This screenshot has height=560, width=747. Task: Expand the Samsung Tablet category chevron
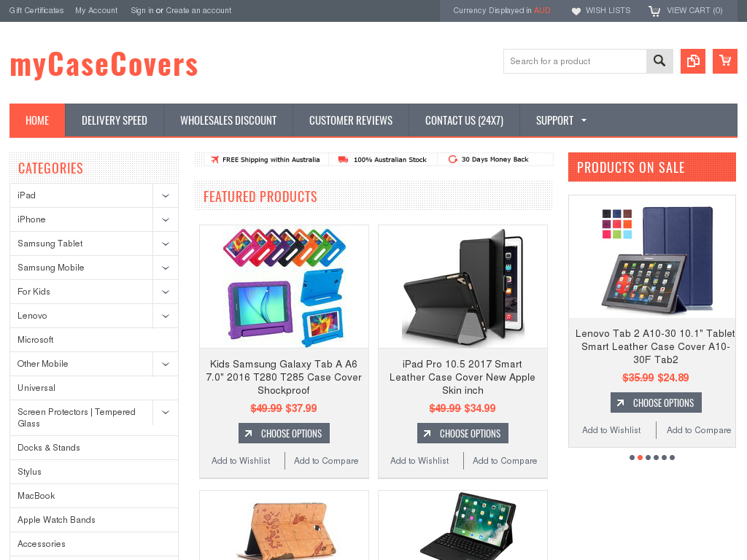[x=166, y=244]
